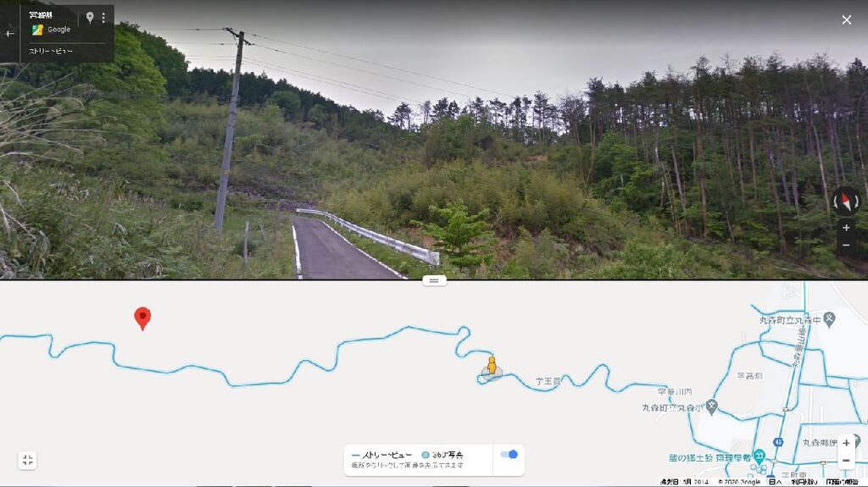Zoom in on the lower map
868x487 pixels.
coord(846,443)
